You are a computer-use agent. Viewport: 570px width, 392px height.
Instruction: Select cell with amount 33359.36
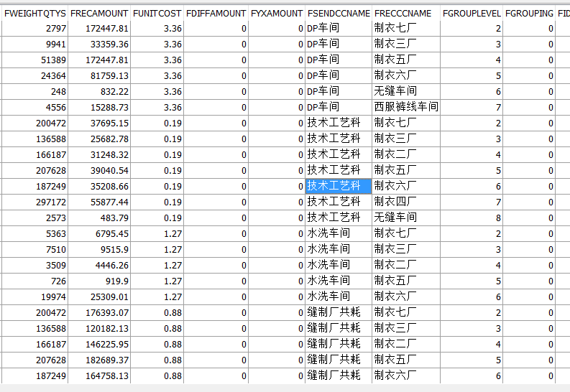point(99,45)
